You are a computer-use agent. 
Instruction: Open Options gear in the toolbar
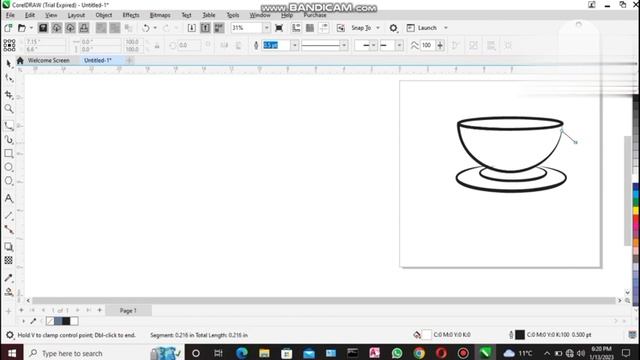(x=393, y=28)
